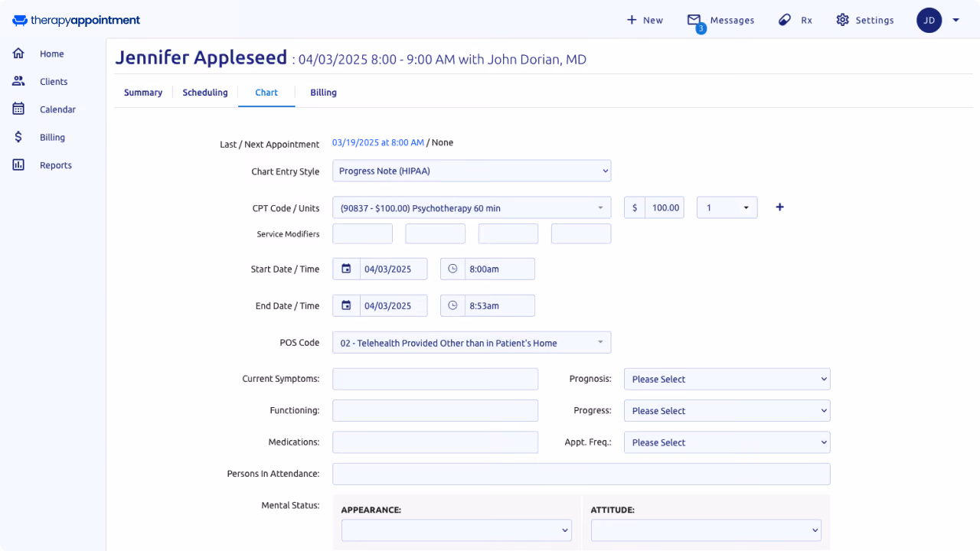The width and height of the screenshot is (980, 551).
Task: Open Billing in the sidebar
Action: [52, 137]
